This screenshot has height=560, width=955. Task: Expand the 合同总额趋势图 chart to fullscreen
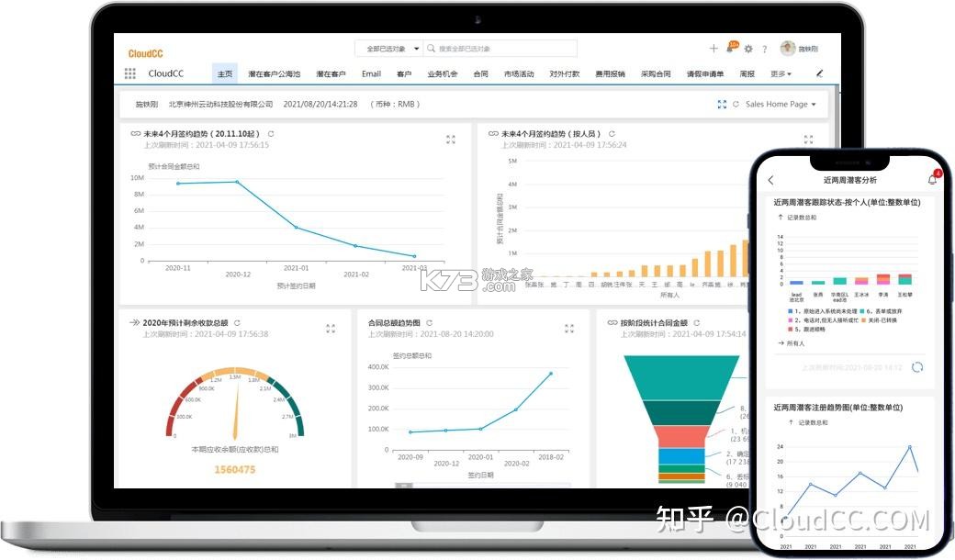click(569, 329)
